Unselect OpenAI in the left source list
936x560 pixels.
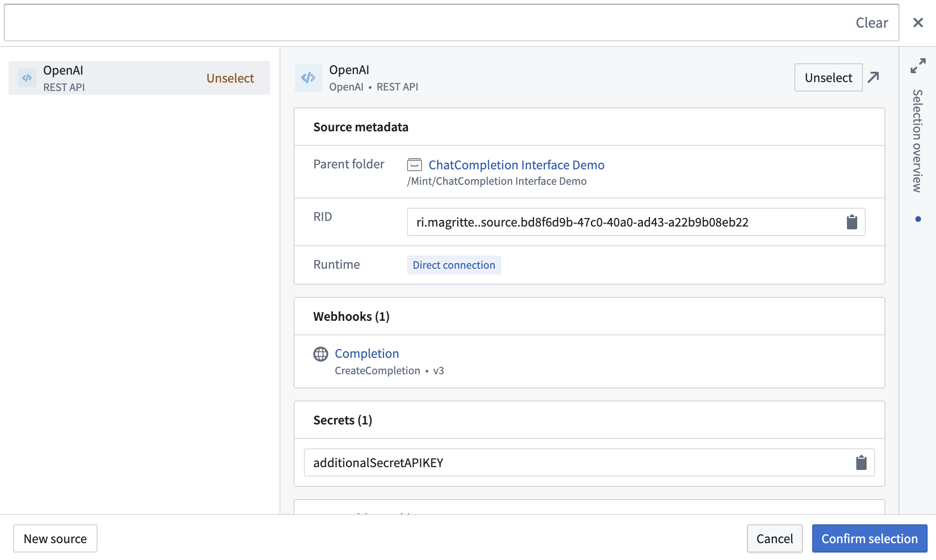(230, 78)
